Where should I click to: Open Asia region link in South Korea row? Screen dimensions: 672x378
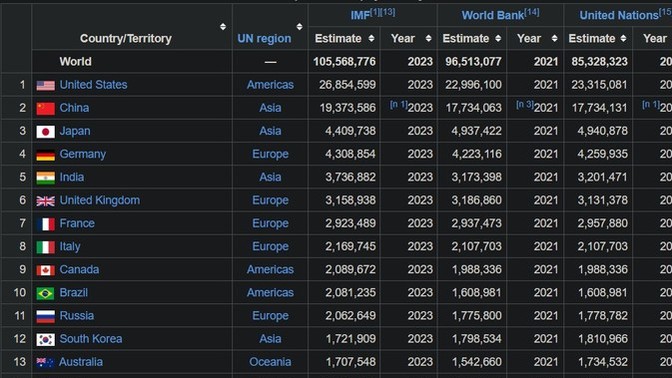(270, 339)
